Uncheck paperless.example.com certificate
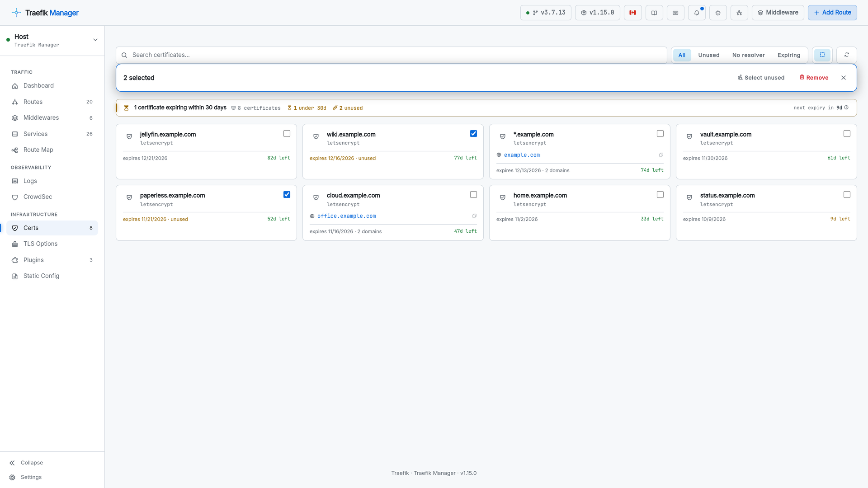The height and width of the screenshot is (488, 868). tap(287, 195)
